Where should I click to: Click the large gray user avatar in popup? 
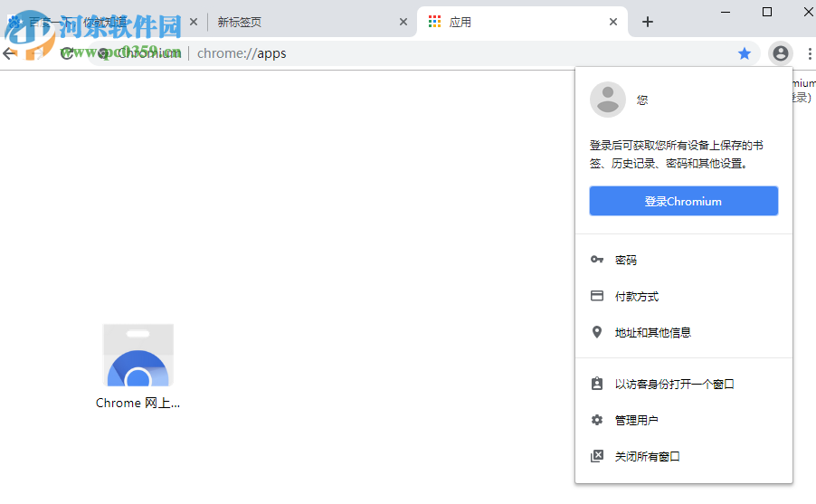point(607,100)
